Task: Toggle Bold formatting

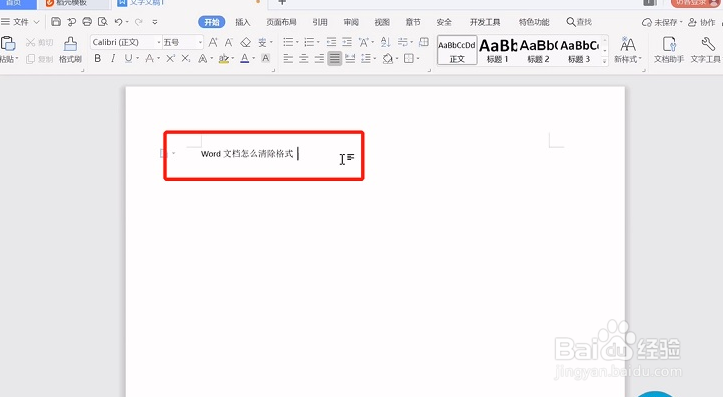Action: pyautogui.click(x=97, y=58)
